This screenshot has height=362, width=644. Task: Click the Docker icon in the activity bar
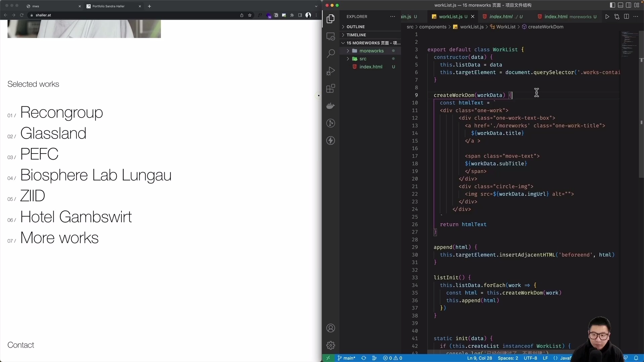pyautogui.click(x=331, y=106)
